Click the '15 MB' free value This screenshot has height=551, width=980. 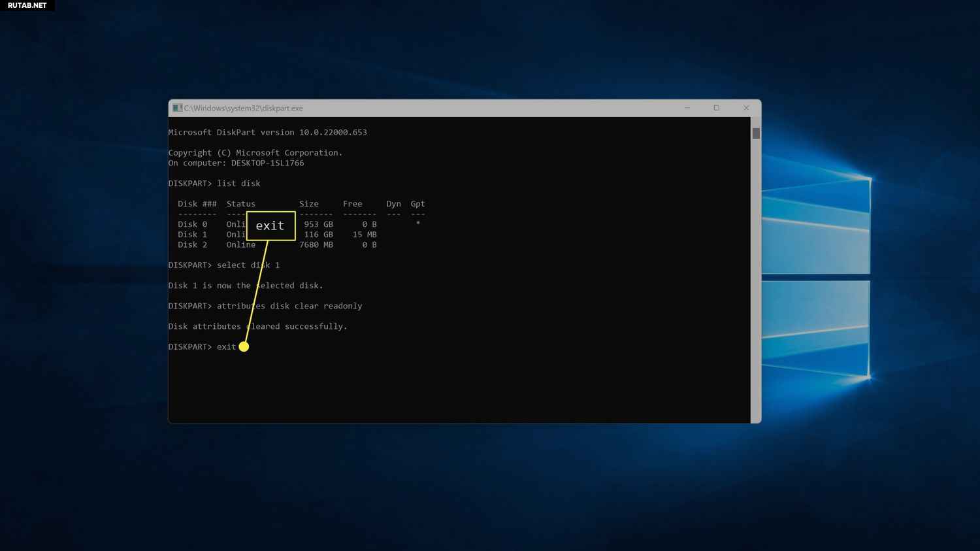[365, 234]
